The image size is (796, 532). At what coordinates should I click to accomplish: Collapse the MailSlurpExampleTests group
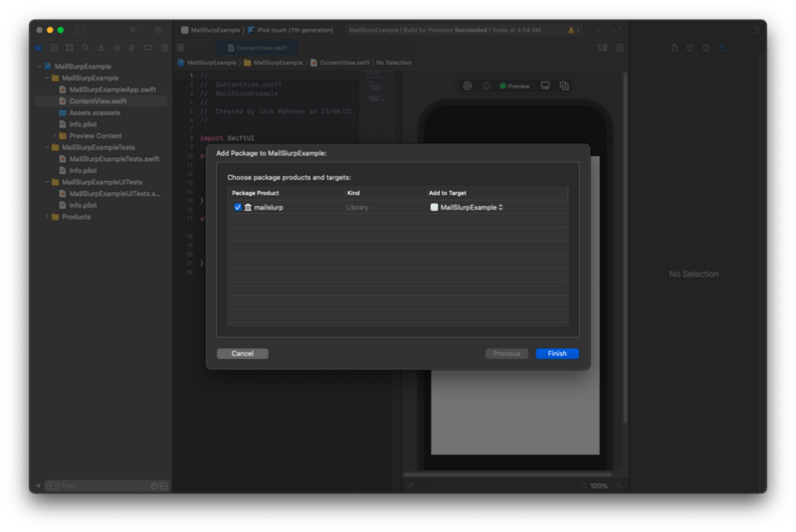tap(47, 147)
